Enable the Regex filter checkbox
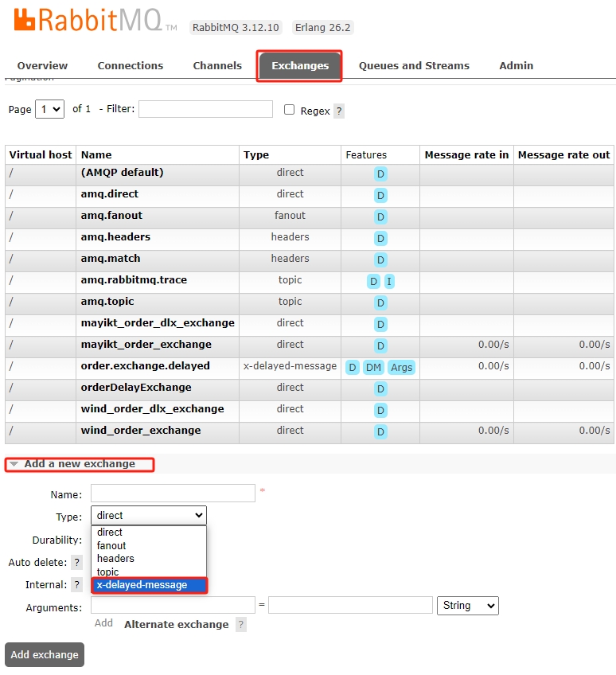 (x=290, y=110)
